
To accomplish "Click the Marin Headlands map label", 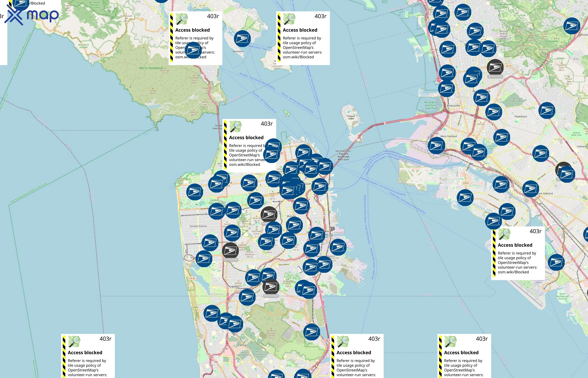I will tap(151, 68).
